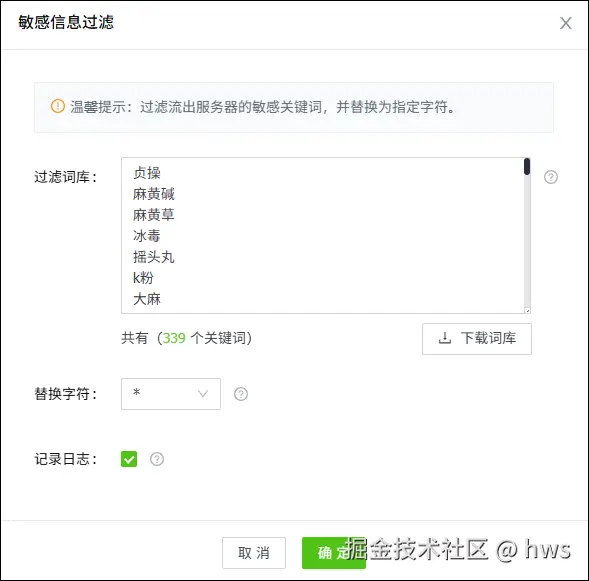The height and width of the screenshot is (581, 589).
Task: Click the help icon beside 过滤词库
Action: [551, 177]
